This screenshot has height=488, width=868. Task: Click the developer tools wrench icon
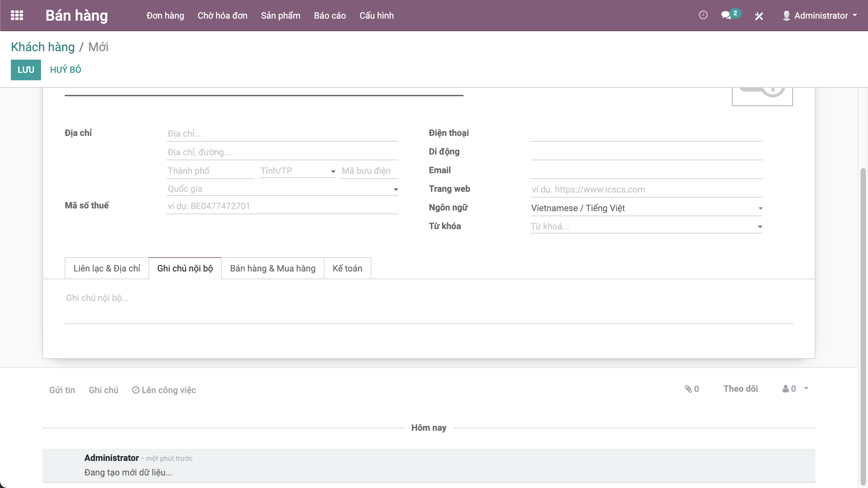click(759, 16)
